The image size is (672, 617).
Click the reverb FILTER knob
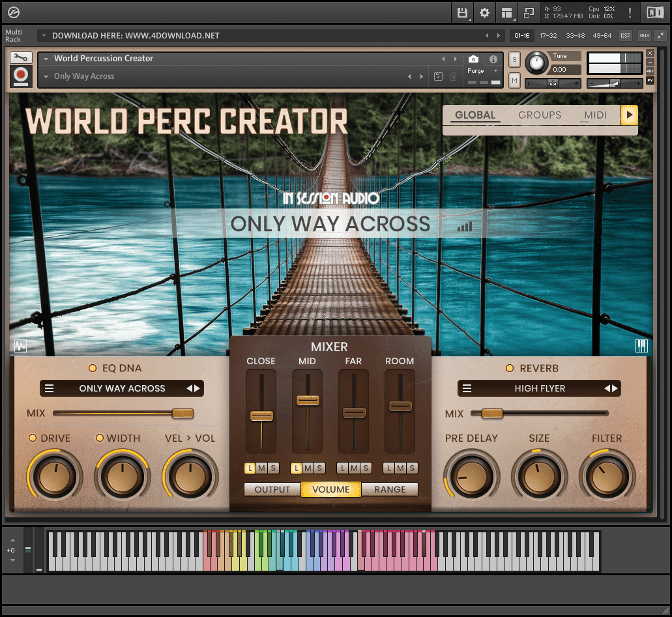point(607,476)
